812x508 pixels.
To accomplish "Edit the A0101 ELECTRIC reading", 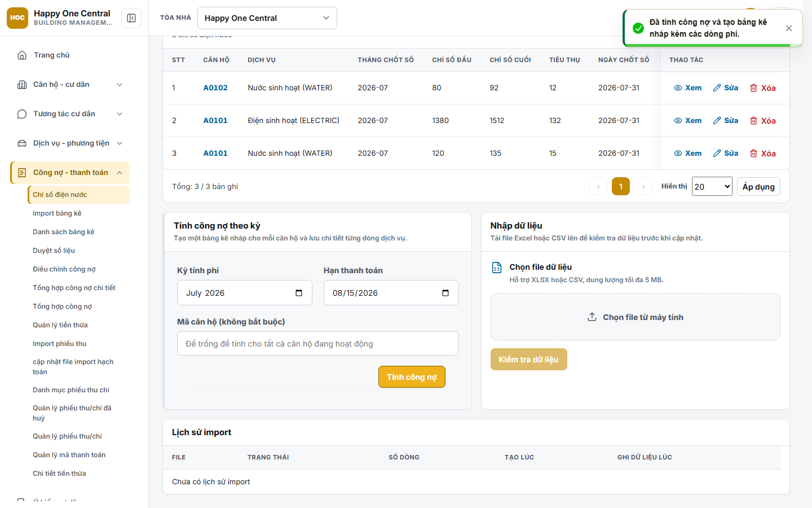I will [726, 121].
